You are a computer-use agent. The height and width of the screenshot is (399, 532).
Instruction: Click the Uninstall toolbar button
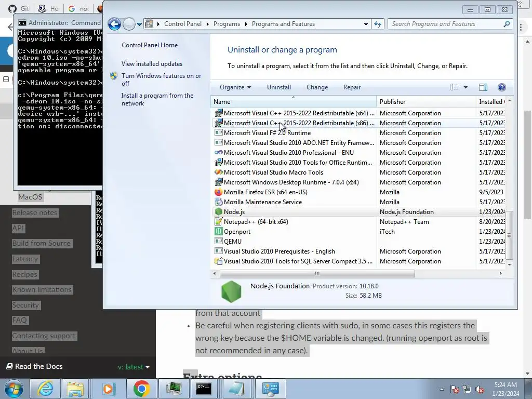tap(279, 87)
